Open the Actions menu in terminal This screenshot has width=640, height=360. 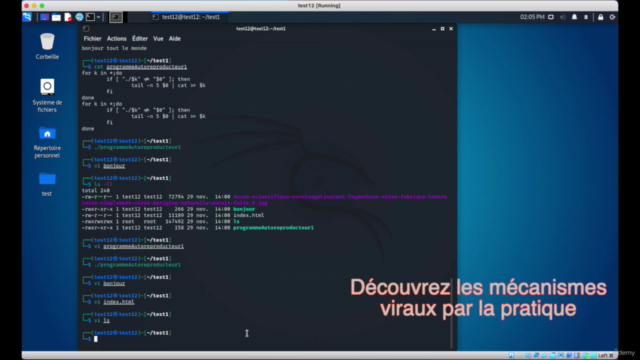[116, 39]
